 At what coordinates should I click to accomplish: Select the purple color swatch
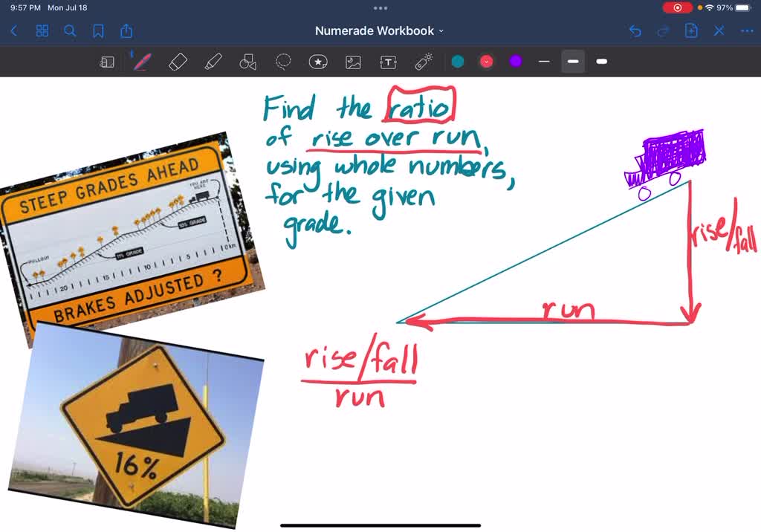click(515, 62)
